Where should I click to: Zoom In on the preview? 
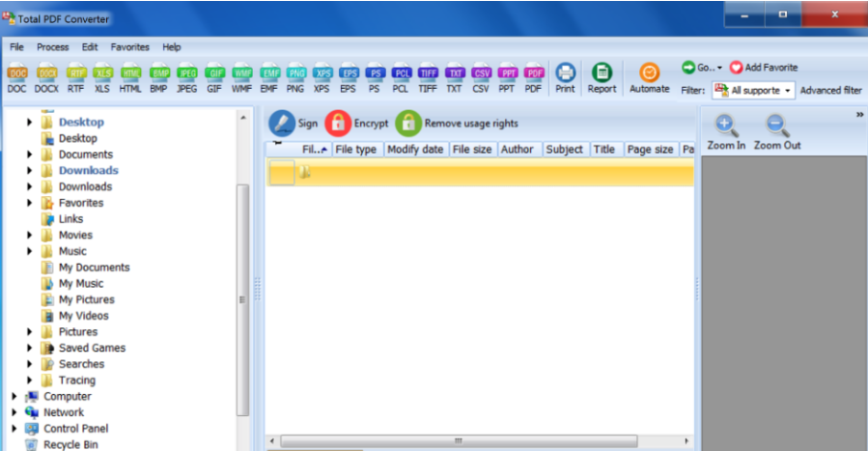[x=726, y=133]
